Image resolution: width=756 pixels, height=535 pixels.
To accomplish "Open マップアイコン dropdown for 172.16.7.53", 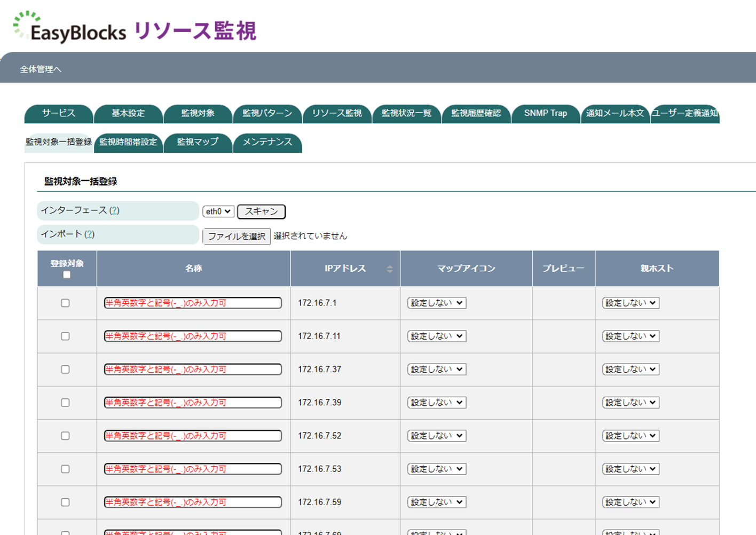I will 437,469.
